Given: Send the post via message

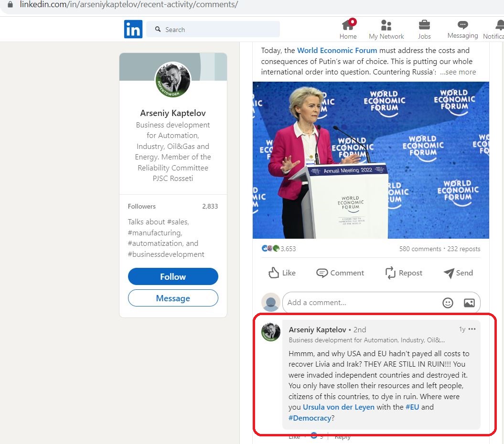Looking at the screenshot, I should 458,273.
